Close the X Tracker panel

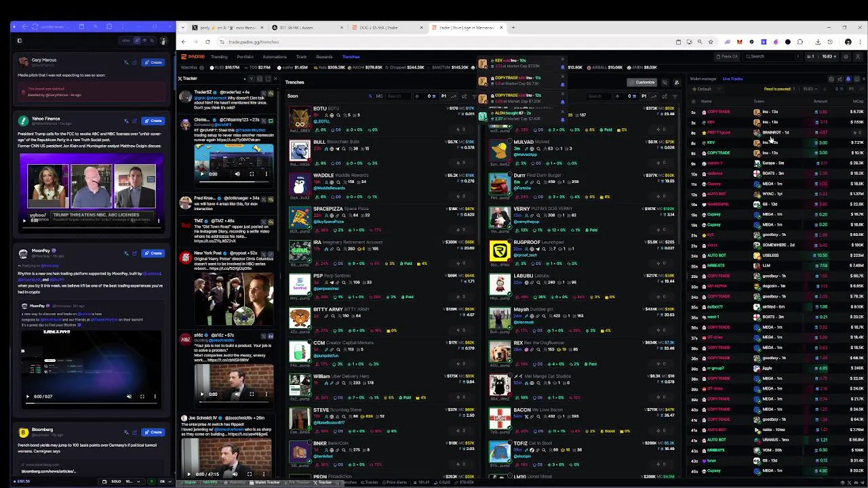coord(275,79)
